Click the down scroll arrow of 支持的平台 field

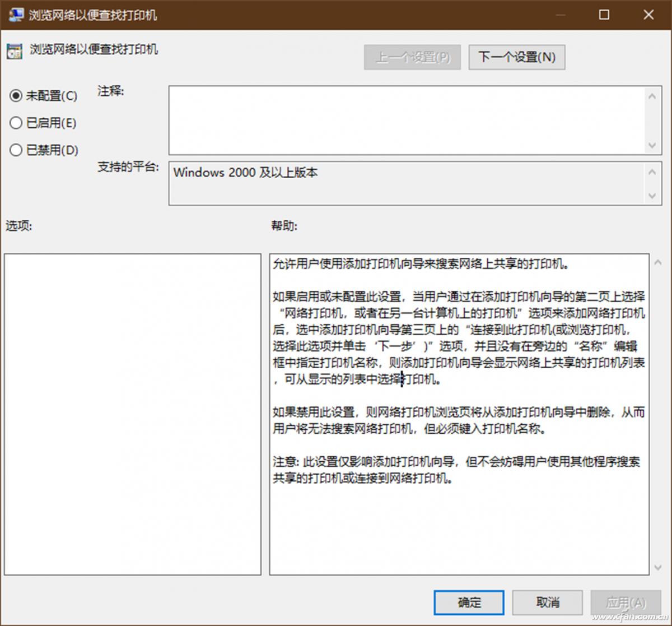[653, 197]
